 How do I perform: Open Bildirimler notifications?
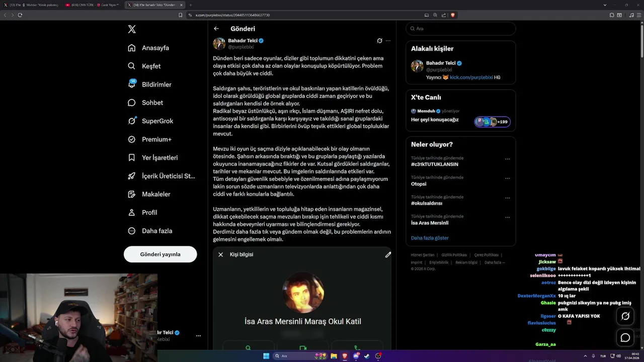pyautogui.click(x=149, y=84)
